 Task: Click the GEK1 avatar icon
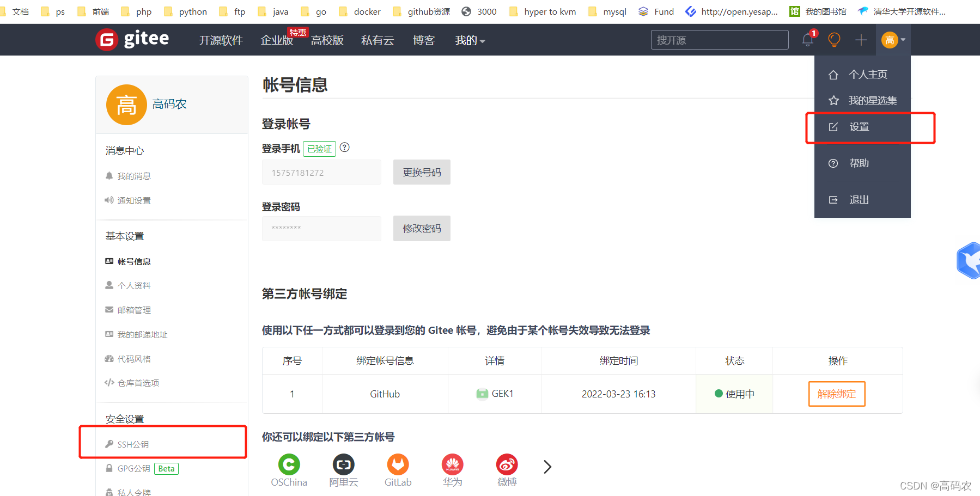(x=482, y=394)
